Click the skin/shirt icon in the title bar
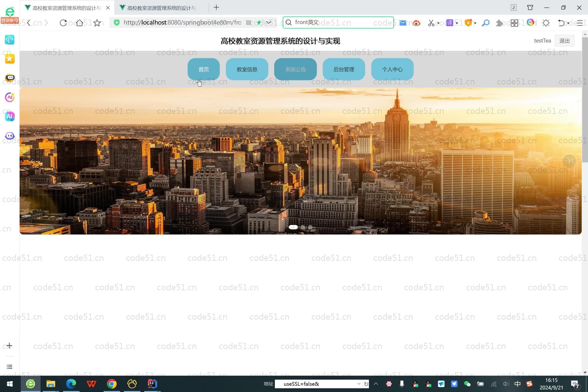Image resolution: width=588 pixels, height=392 pixels. pyautogui.click(x=530, y=7)
